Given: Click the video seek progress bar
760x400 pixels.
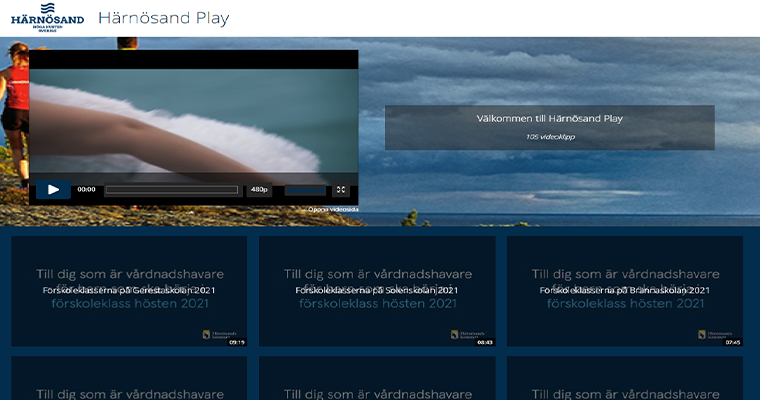Looking at the screenshot, I should coord(171,190).
